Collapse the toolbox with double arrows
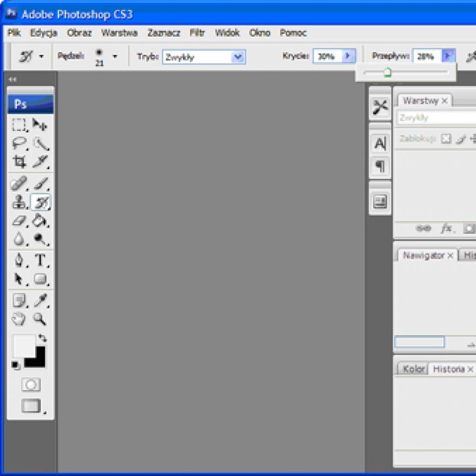The image size is (476, 476). pyautogui.click(x=12, y=79)
